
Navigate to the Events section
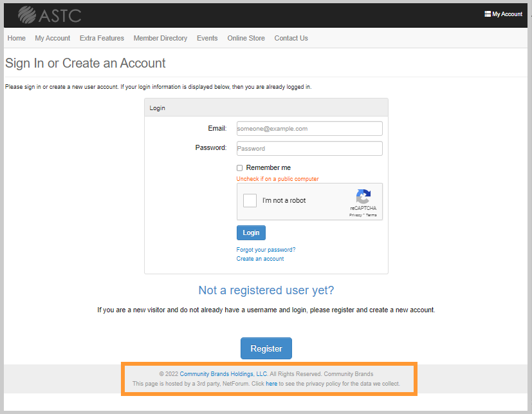(207, 38)
